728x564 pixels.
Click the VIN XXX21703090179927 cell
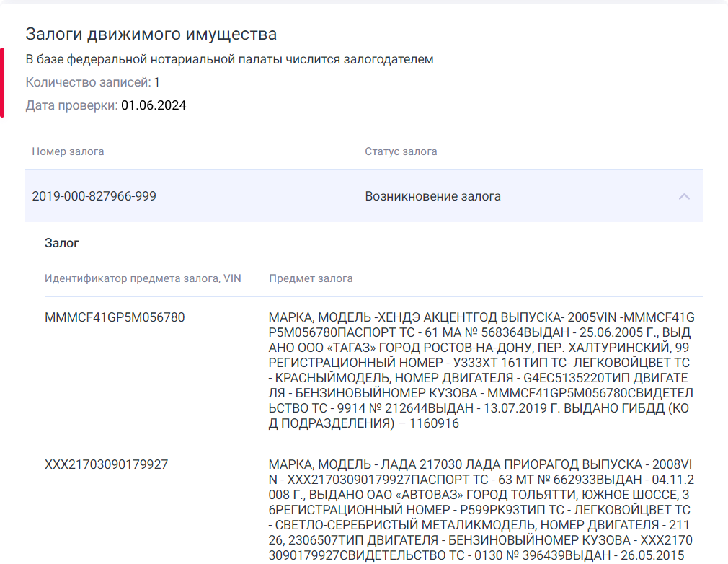[x=106, y=464]
